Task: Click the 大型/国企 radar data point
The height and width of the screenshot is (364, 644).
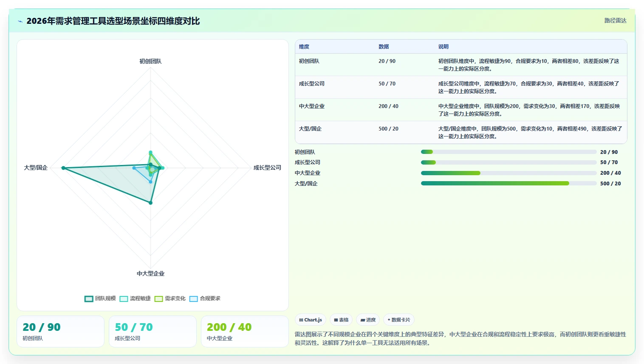Action: coord(63,168)
